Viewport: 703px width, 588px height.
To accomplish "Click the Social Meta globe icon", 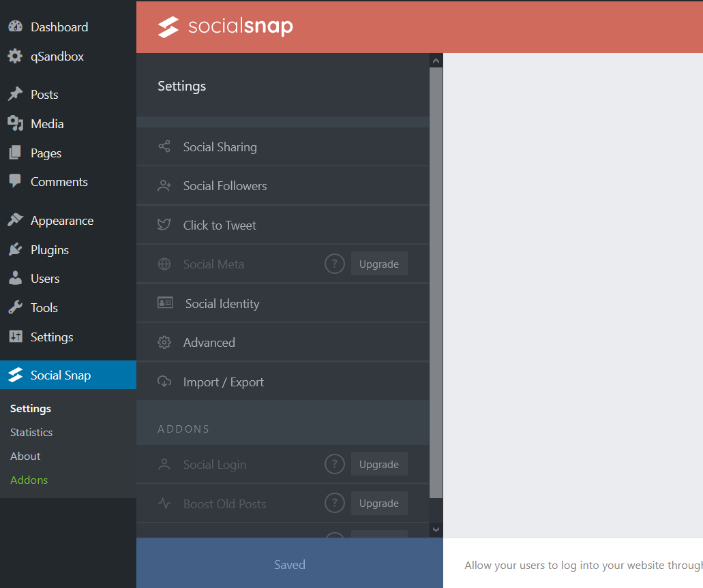I will click(x=164, y=264).
